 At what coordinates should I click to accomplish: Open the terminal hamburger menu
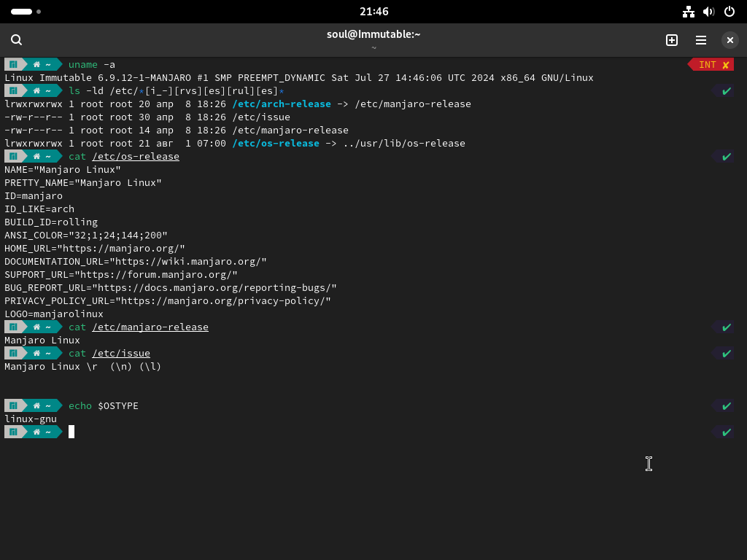coord(701,40)
